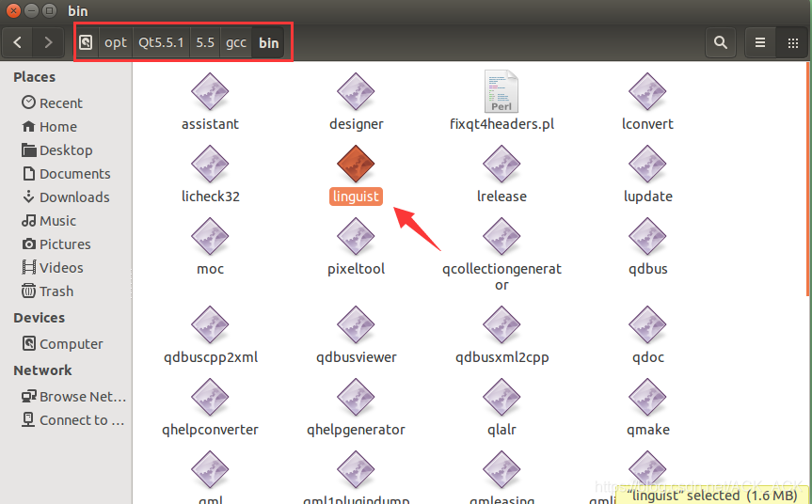Click the linguist file name label
Screen dimensions: 812x504
[356, 197]
